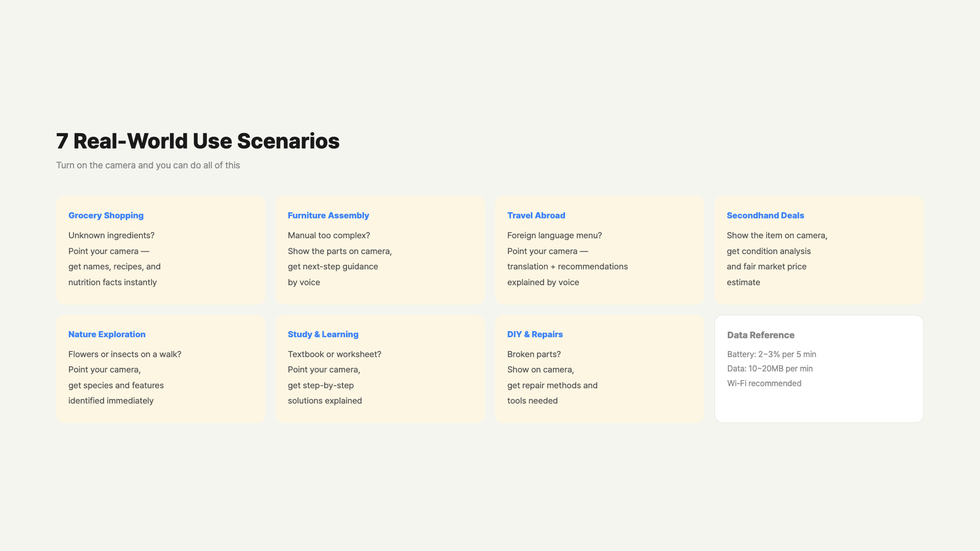
Task: Click the Furniture Assembly heading
Action: [x=328, y=215]
